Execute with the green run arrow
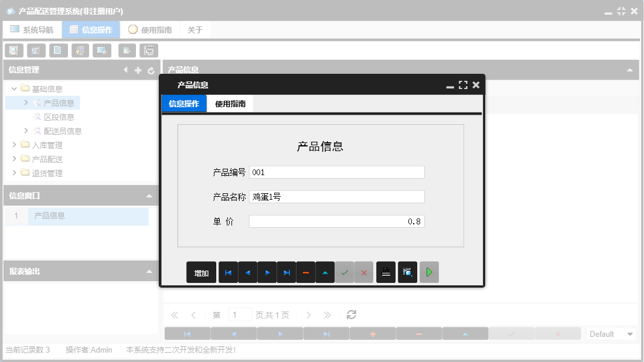644x362 pixels. coord(429,272)
